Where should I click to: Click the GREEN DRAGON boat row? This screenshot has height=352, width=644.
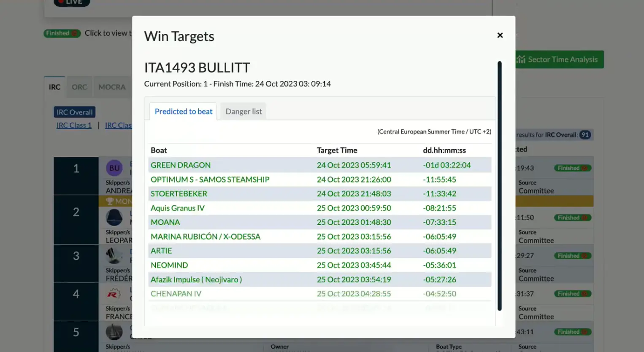point(181,165)
